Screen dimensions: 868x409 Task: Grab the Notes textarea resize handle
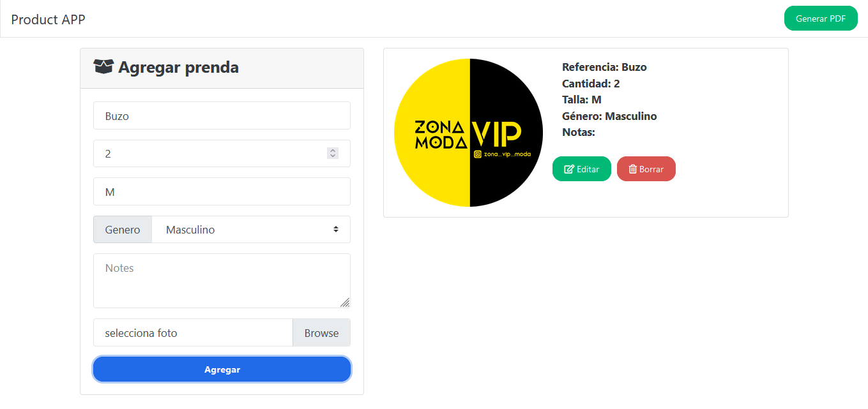coord(345,302)
